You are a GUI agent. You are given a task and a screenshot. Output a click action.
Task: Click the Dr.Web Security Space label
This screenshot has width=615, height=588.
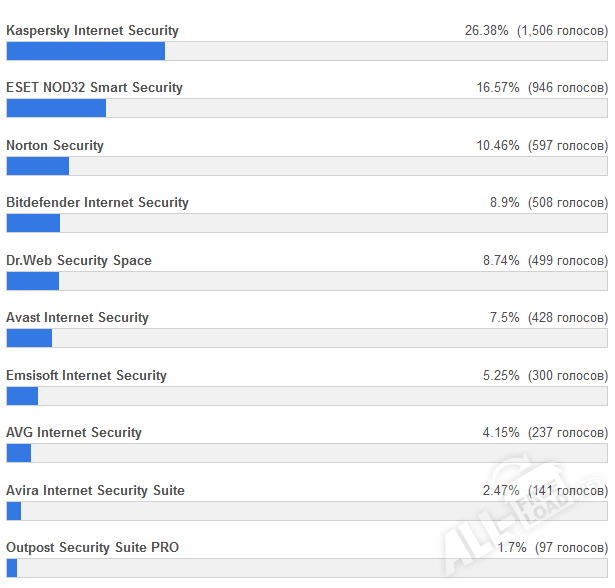[x=79, y=260]
